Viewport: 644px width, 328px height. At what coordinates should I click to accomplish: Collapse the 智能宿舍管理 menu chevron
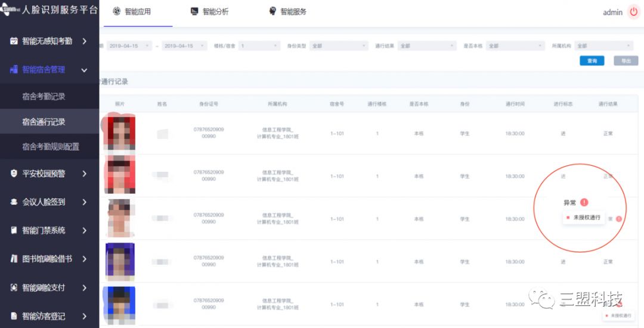(x=84, y=70)
